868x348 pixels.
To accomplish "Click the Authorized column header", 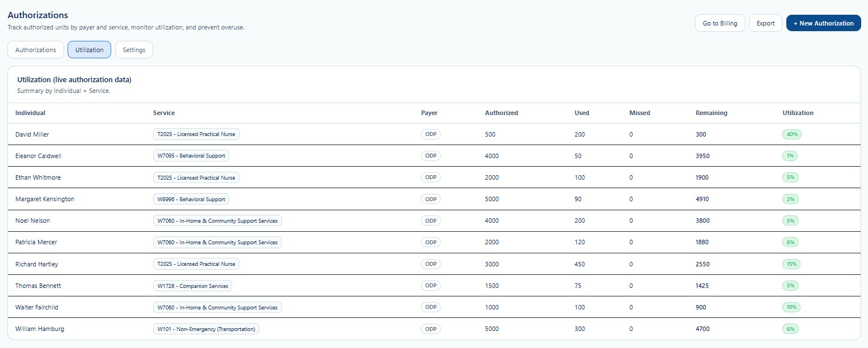I will coord(502,113).
